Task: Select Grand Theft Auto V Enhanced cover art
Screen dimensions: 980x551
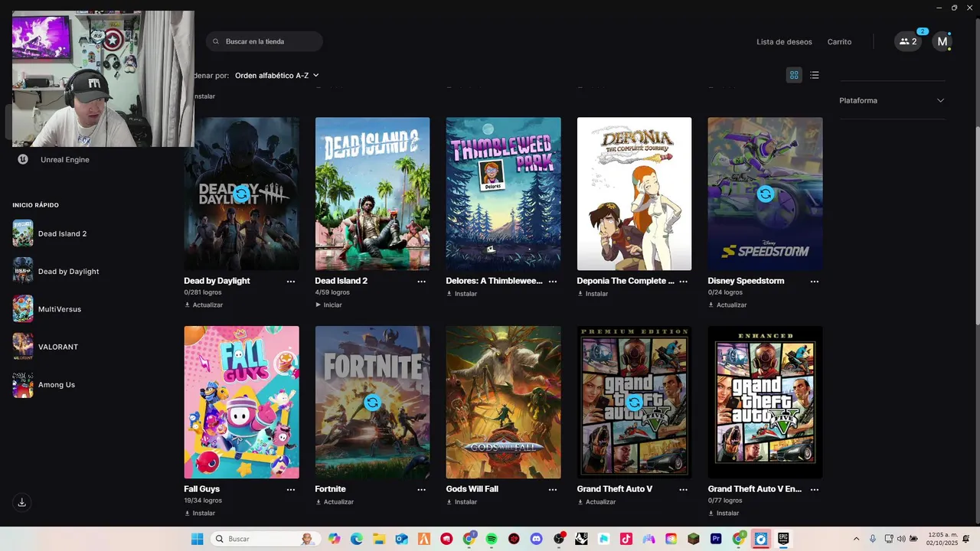Action: pyautogui.click(x=765, y=402)
